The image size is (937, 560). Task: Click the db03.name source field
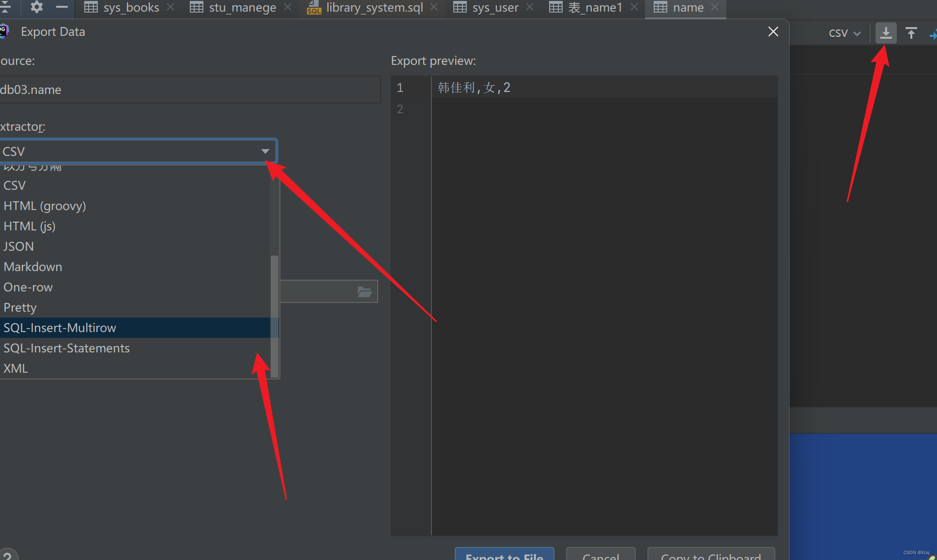click(x=190, y=90)
